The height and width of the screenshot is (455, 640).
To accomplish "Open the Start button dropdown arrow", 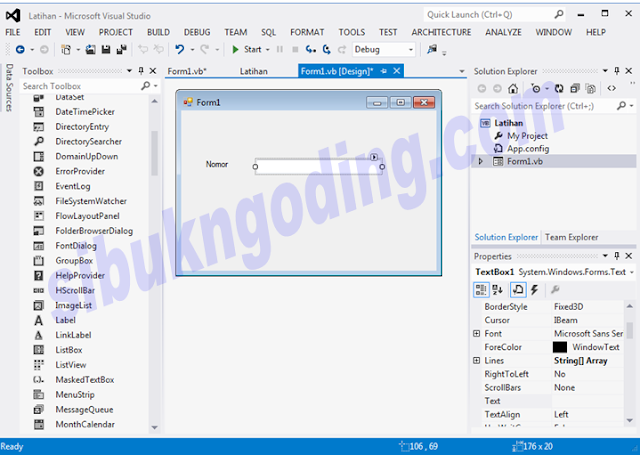I will point(268,50).
